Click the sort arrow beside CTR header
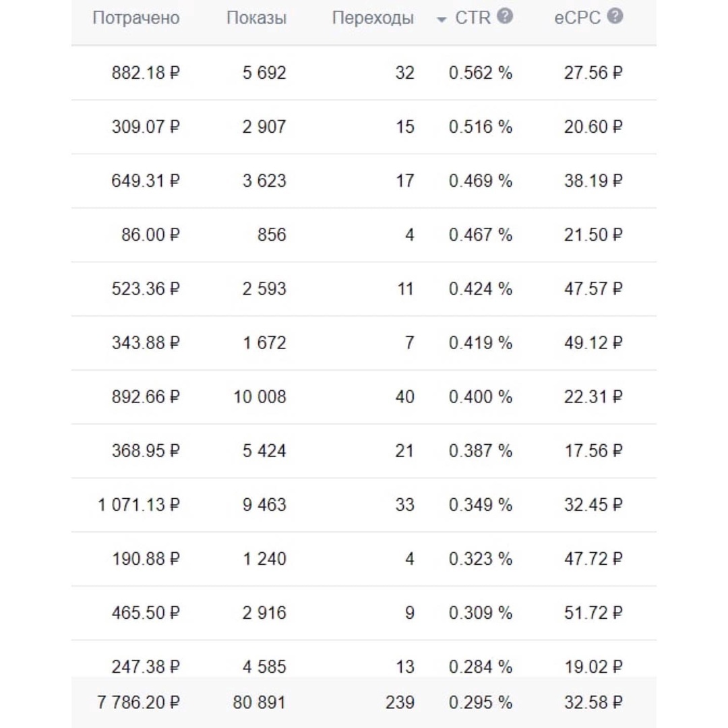 pos(442,20)
